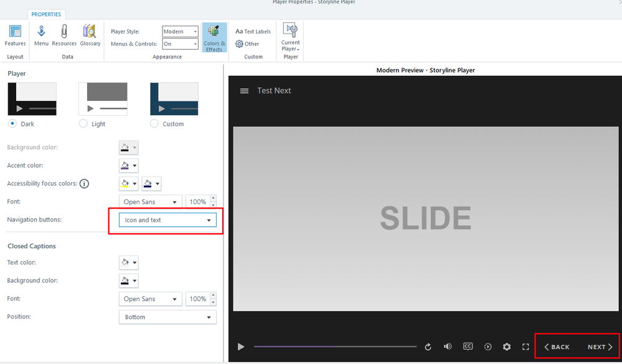Open the captions Position dropdown
The width and height of the screenshot is (622, 364).
click(167, 317)
